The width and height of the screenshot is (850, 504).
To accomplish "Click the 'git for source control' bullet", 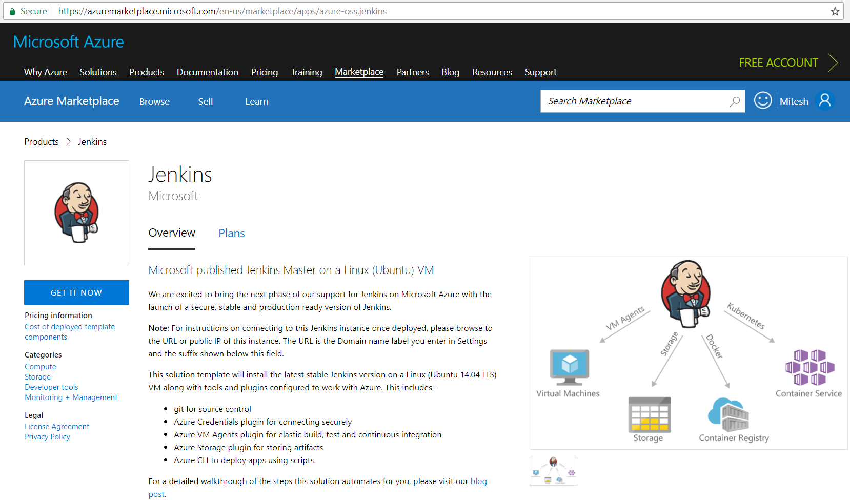I will click(213, 409).
